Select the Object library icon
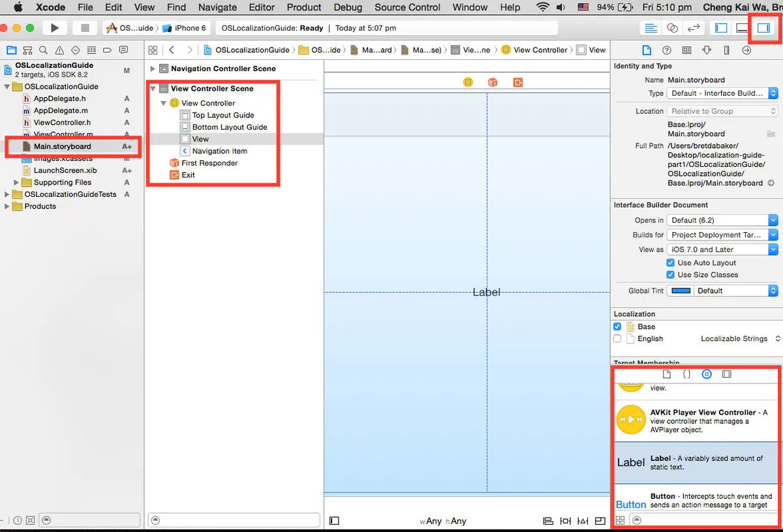 point(707,374)
